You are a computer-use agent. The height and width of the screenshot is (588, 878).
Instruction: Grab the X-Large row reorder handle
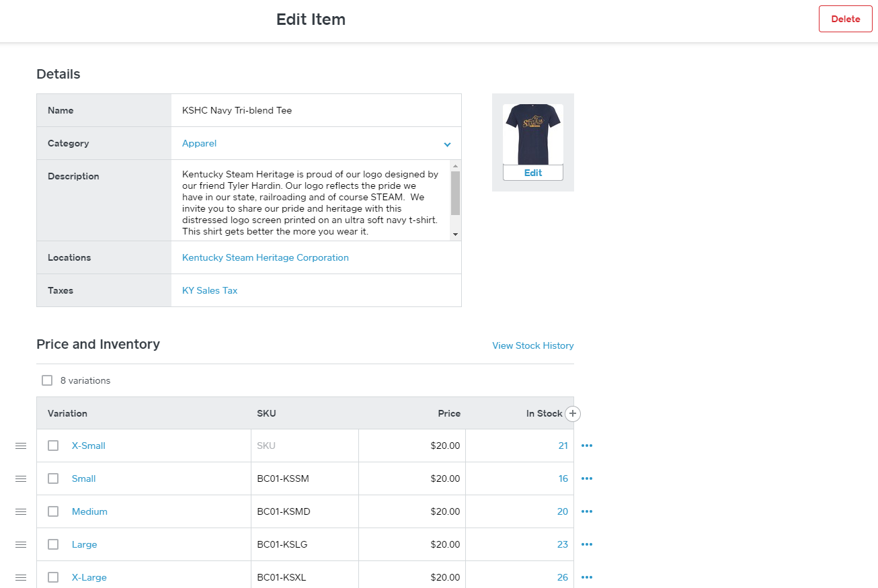pos(21,577)
